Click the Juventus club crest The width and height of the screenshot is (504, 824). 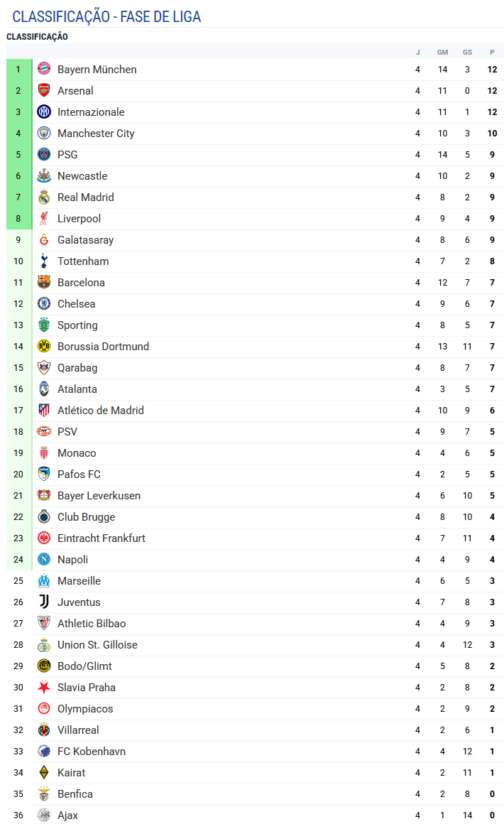click(44, 602)
